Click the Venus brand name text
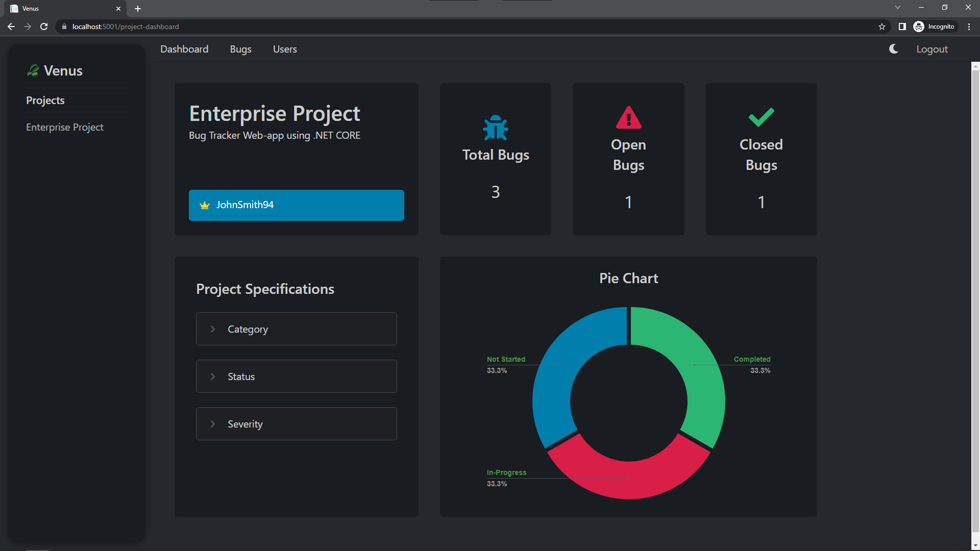The width and height of the screenshot is (980, 551). 63,70
